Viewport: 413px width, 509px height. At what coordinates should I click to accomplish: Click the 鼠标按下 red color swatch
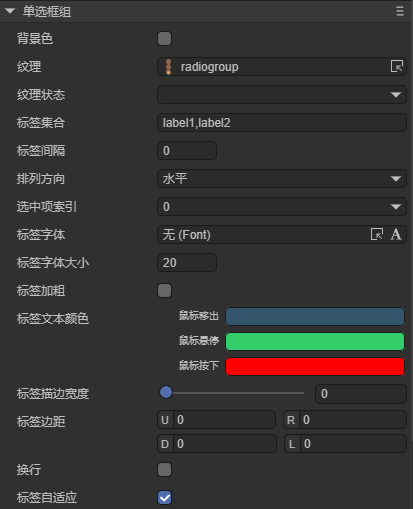coord(315,366)
